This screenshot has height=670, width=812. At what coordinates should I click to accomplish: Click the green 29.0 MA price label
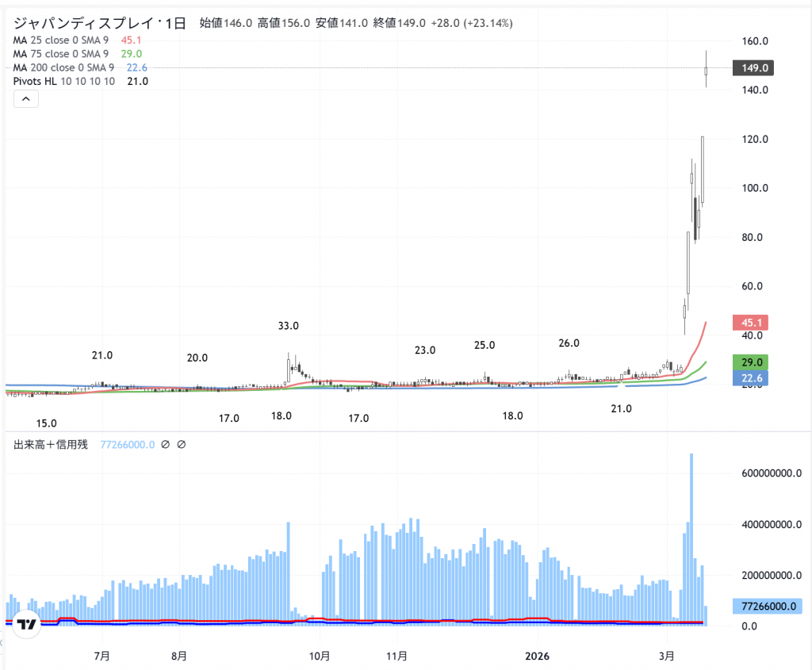point(753,362)
